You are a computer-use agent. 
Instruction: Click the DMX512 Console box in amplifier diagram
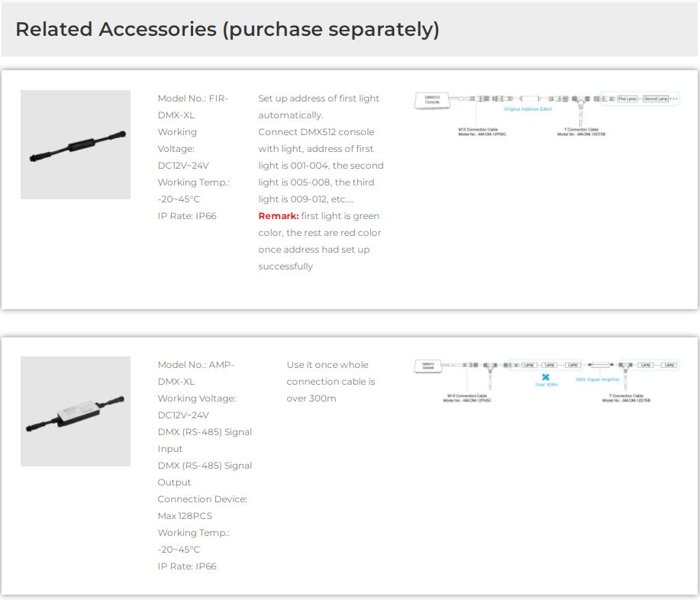pos(428,366)
